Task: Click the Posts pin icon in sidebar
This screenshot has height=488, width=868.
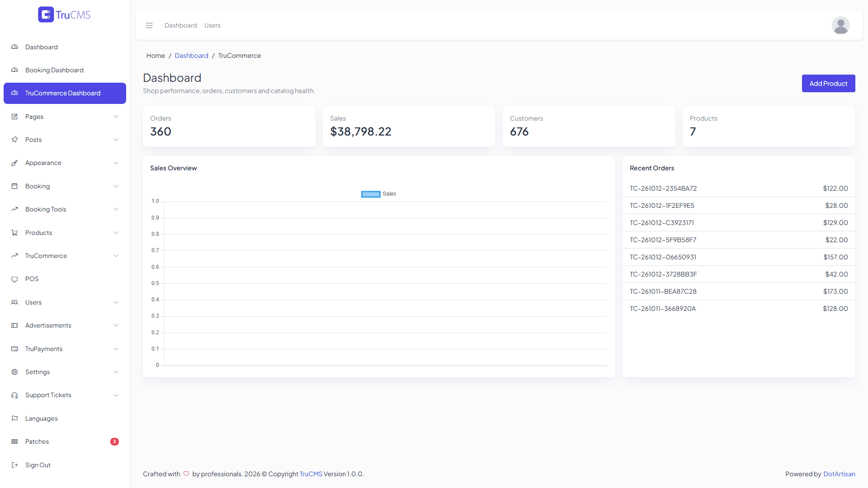Action: [14, 140]
